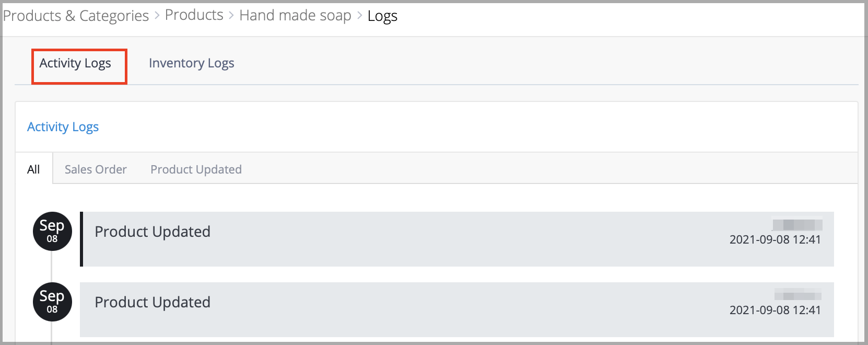The width and height of the screenshot is (868, 345).
Task: Show only Product Updated filter tab
Action: (196, 169)
